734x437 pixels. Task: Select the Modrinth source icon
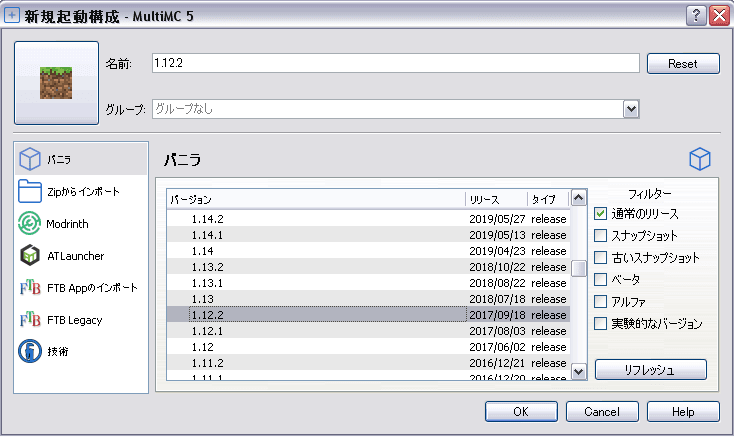pos(30,223)
